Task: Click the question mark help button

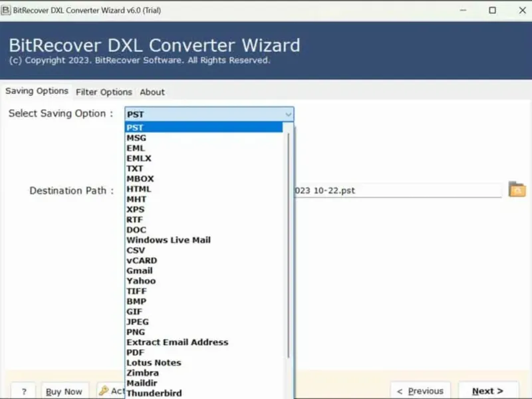Action: pos(24,391)
